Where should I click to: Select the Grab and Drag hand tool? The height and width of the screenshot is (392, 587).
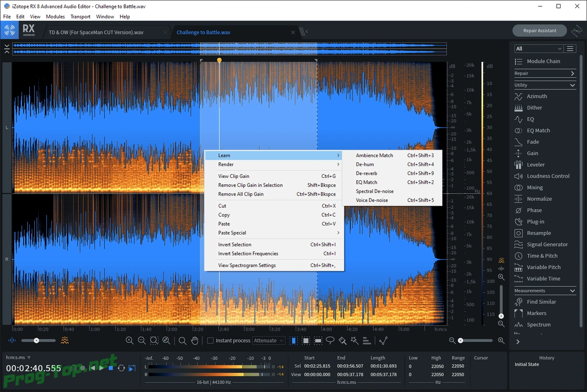tap(195, 341)
